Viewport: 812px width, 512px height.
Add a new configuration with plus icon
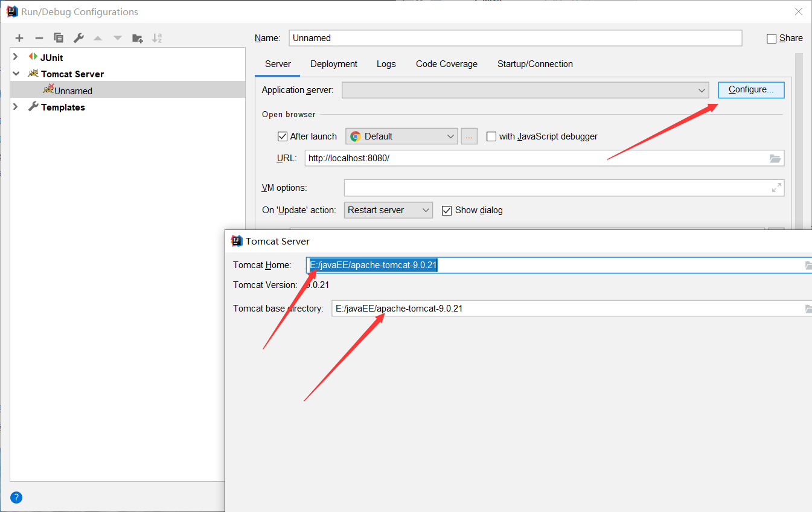(19, 38)
